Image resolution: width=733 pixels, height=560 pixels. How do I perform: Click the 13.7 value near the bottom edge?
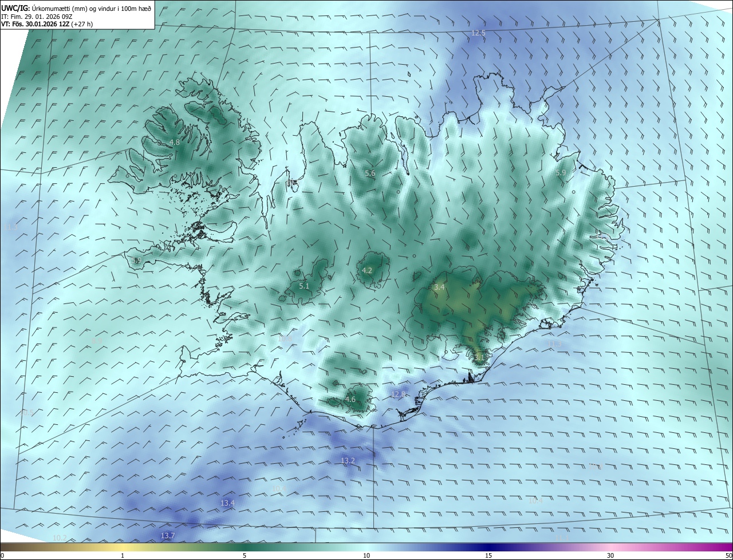point(167,535)
